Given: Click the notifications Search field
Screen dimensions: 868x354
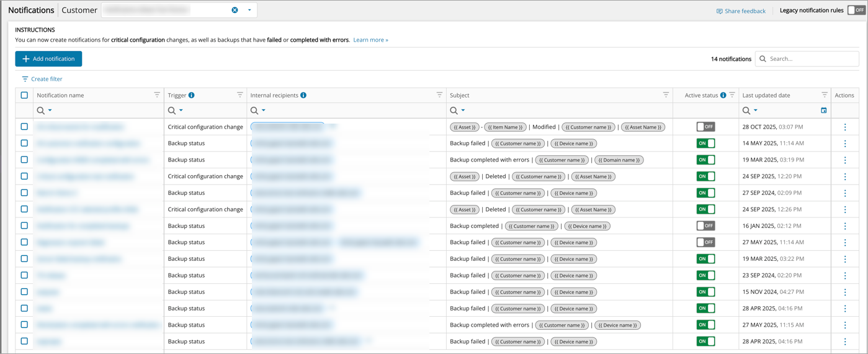Looking at the screenshot, I should coord(812,58).
